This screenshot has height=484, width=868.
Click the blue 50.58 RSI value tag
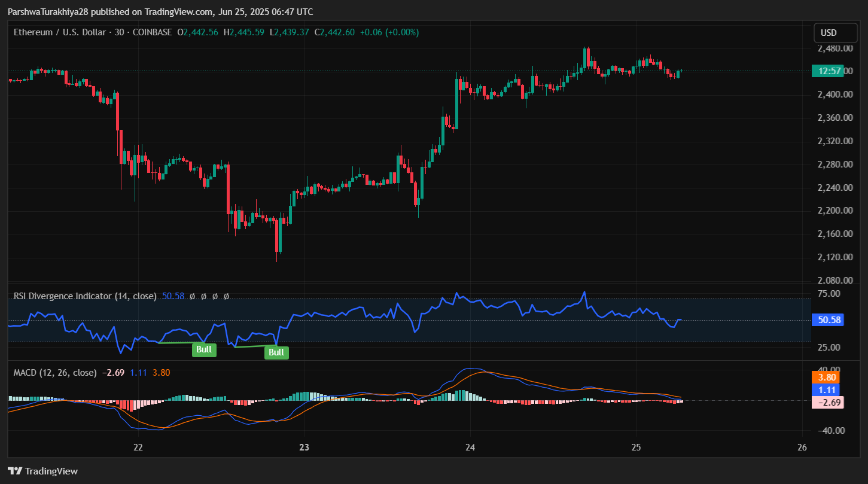click(x=829, y=320)
